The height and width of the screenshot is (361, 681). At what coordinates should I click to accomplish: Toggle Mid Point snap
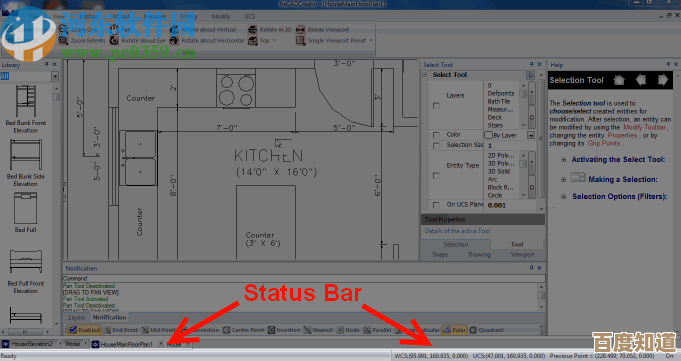(159, 330)
